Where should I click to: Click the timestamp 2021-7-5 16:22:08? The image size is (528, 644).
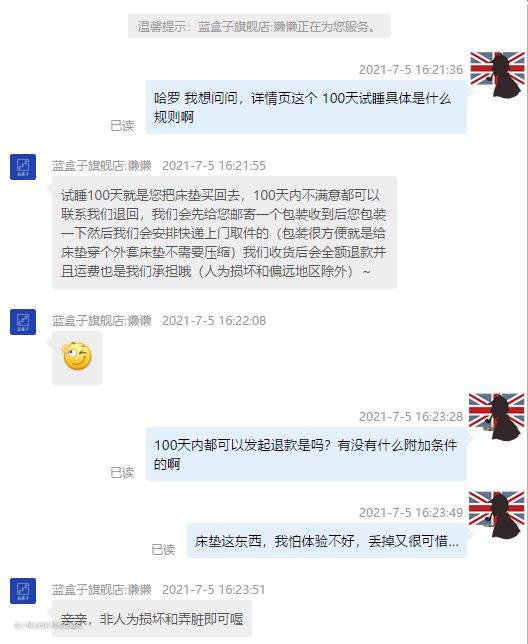tap(214, 320)
